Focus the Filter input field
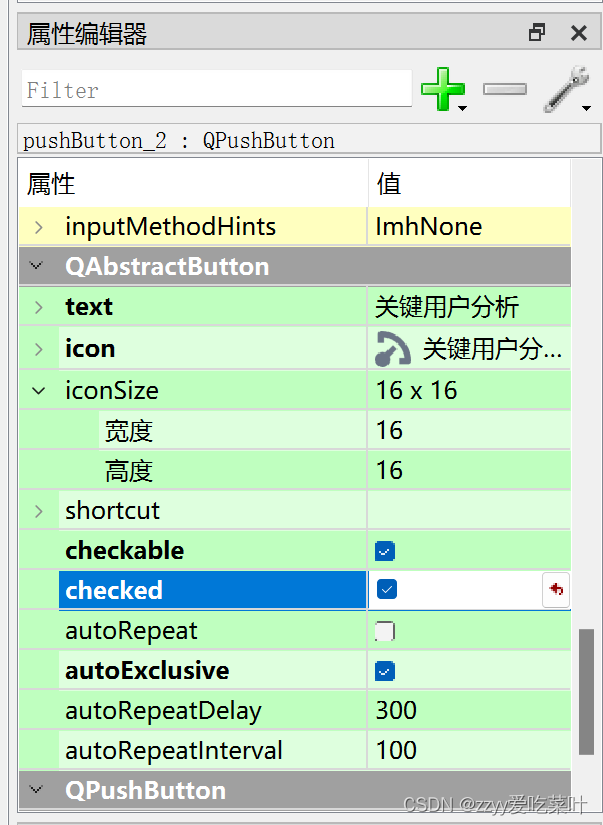The image size is (603, 825). click(x=217, y=89)
